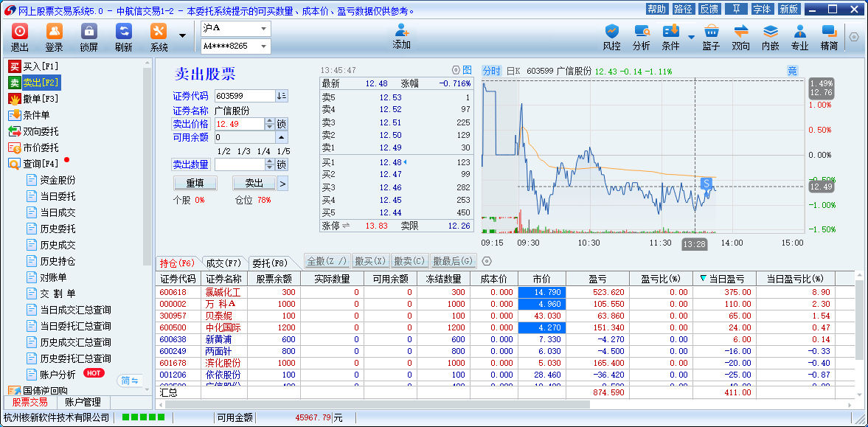Click the 重填 reset button

tap(195, 184)
